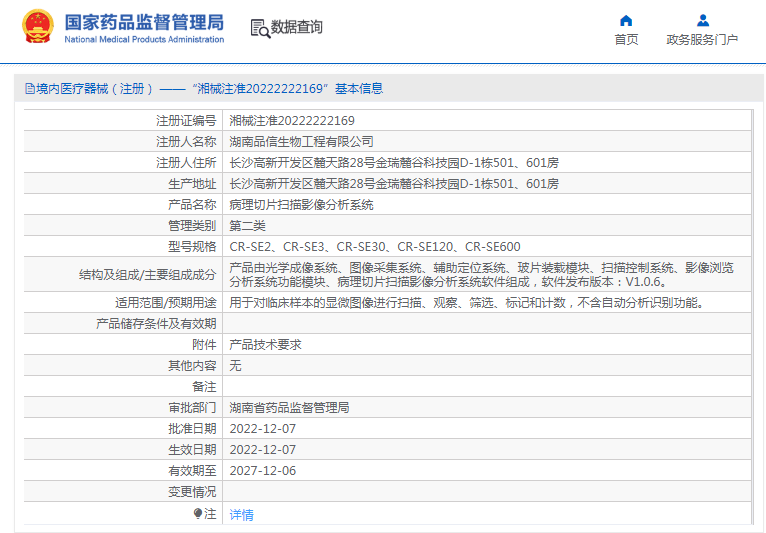Click National Medical Products Administration text
This screenshot has height=533, width=766.
(144, 39)
